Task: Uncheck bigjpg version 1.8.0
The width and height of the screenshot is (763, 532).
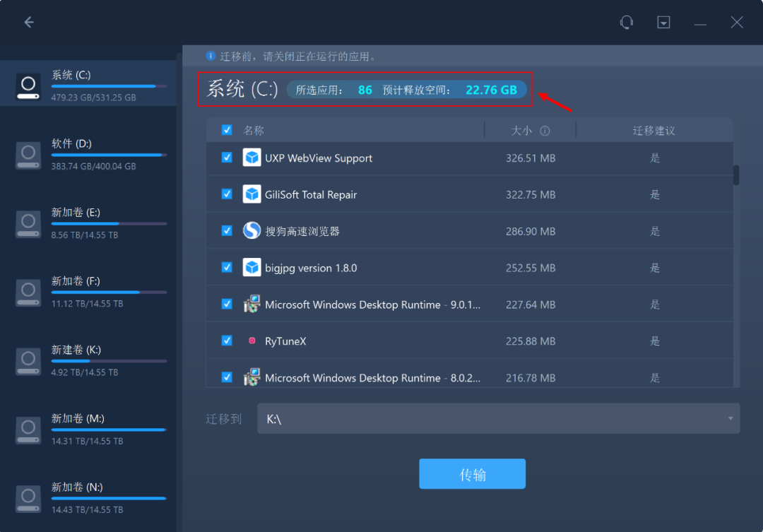Action: 227,267
